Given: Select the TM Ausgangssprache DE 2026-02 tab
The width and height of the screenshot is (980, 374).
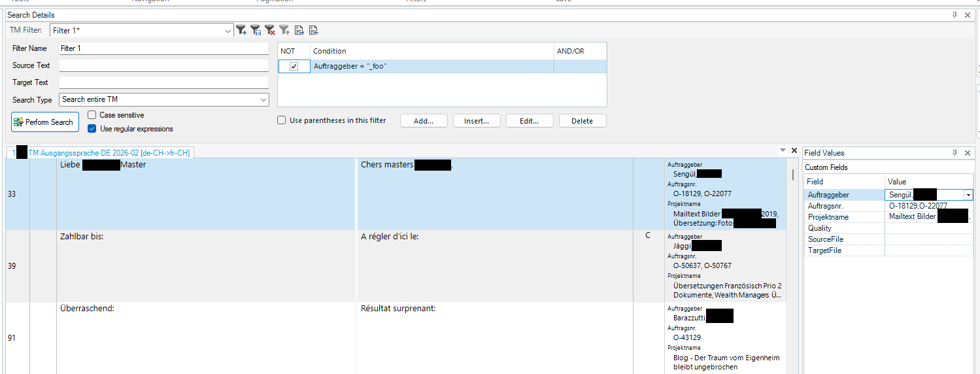Looking at the screenshot, I should tap(109, 152).
